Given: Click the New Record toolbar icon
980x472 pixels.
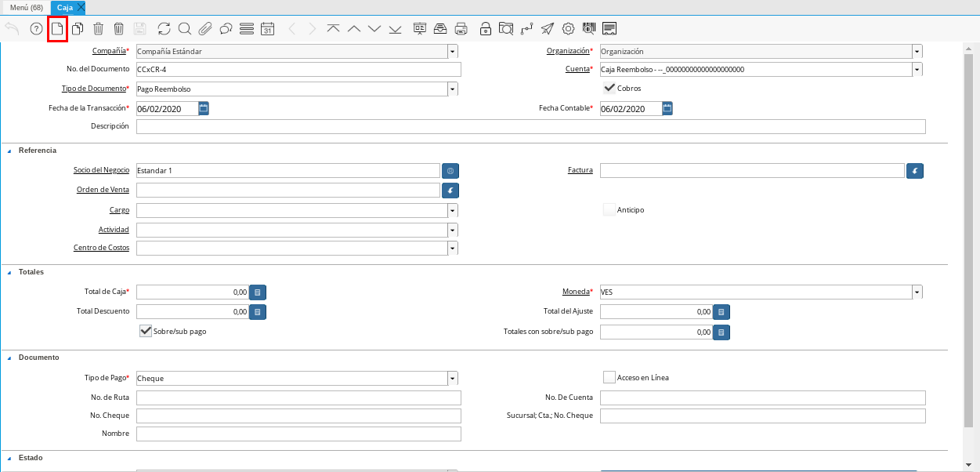Looking at the screenshot, I should click(56, 29).
